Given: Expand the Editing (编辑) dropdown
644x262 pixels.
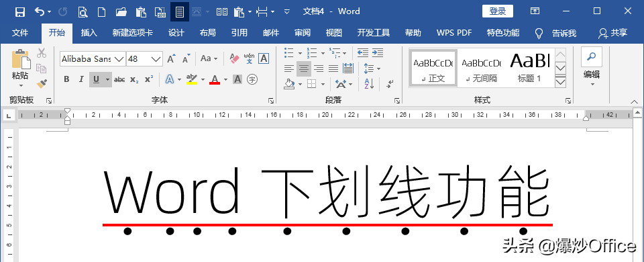Looking at the screenshot, I should click(x=592, y=78).
